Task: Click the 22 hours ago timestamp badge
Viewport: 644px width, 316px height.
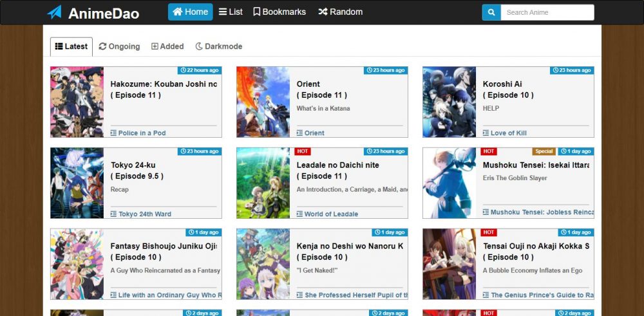Action: (200, 70)
